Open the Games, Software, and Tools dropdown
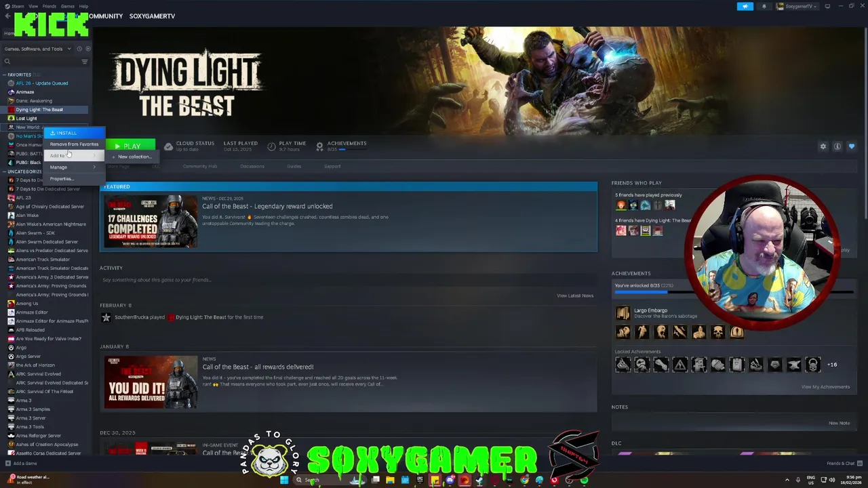The image size is (868, 488). coord(37,49)
